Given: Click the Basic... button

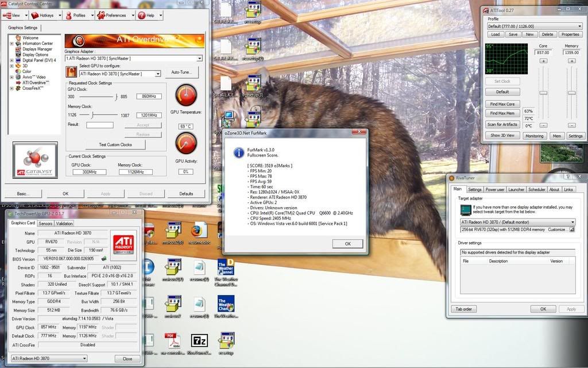Looking at the screenshot, I should tap(23, 194).
